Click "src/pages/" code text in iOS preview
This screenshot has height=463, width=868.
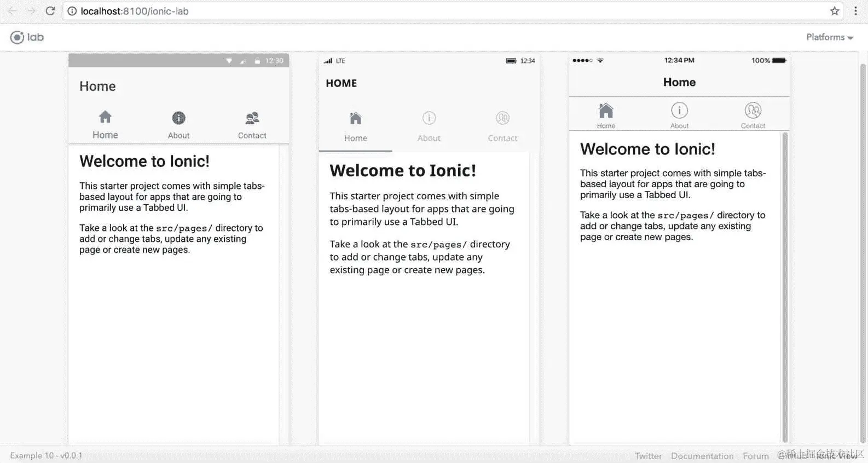click(x=686, y=216)
